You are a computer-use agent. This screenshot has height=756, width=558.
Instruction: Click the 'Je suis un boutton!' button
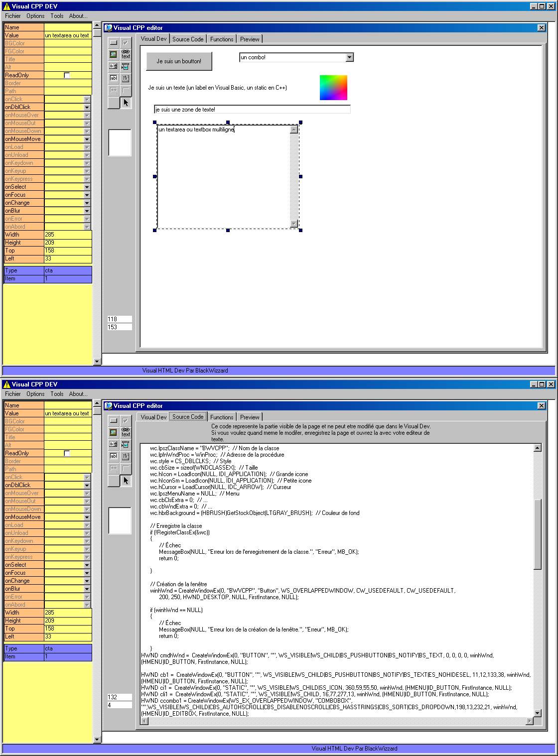click(179, 61)
